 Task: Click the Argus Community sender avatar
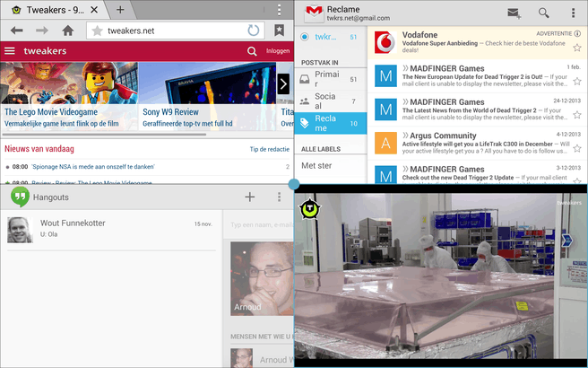[385, 143]
